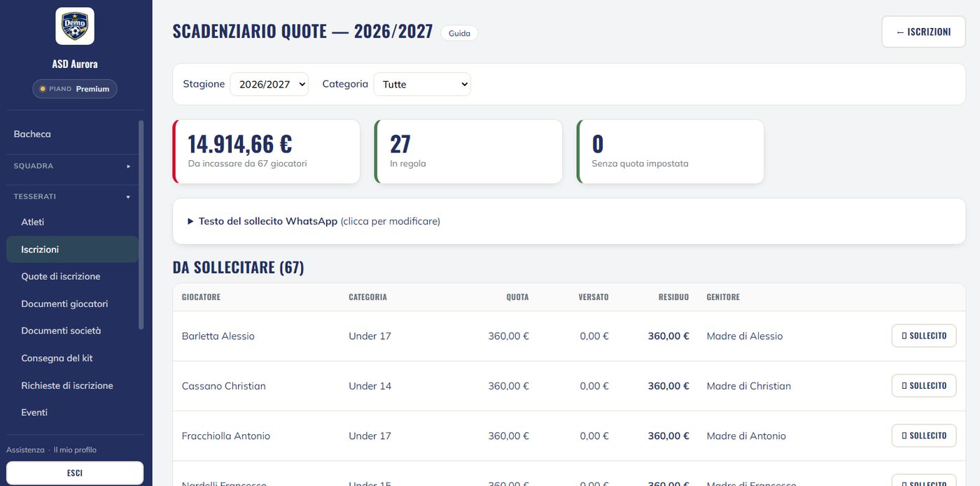
Task: Open the Stagione dropdown showing 2026/2027
Action: coord(269,84)
